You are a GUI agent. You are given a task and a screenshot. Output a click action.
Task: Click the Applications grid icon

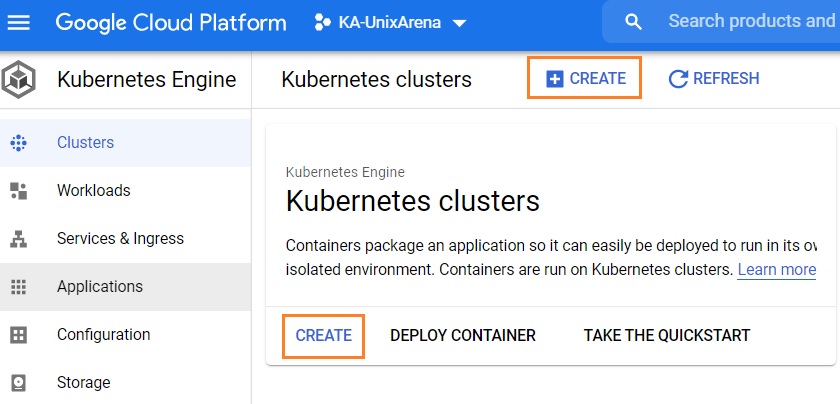click(18, 287)
